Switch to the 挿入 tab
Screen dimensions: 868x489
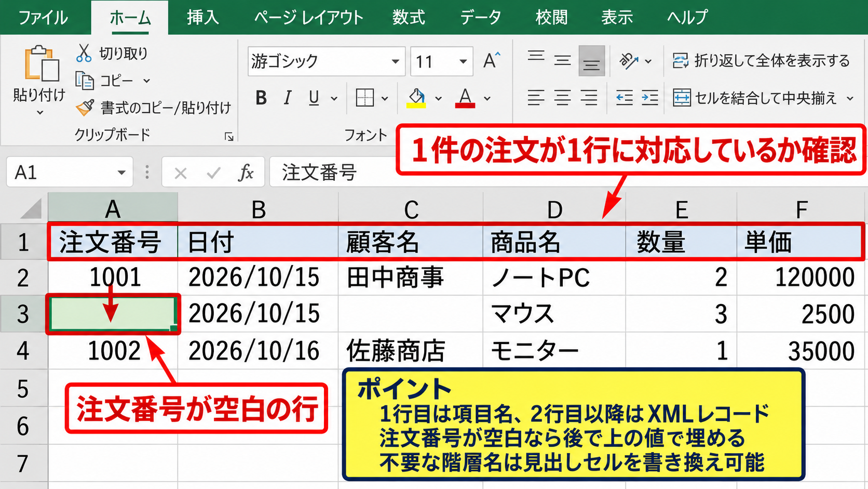click(x=203, y=17)
